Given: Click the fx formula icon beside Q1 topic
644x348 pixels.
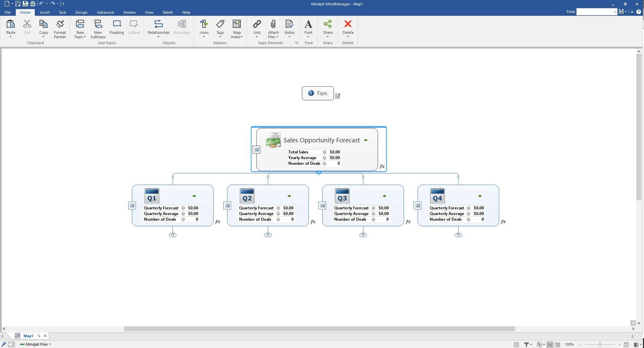Looking at the screenshot, I should coord(218,222).
